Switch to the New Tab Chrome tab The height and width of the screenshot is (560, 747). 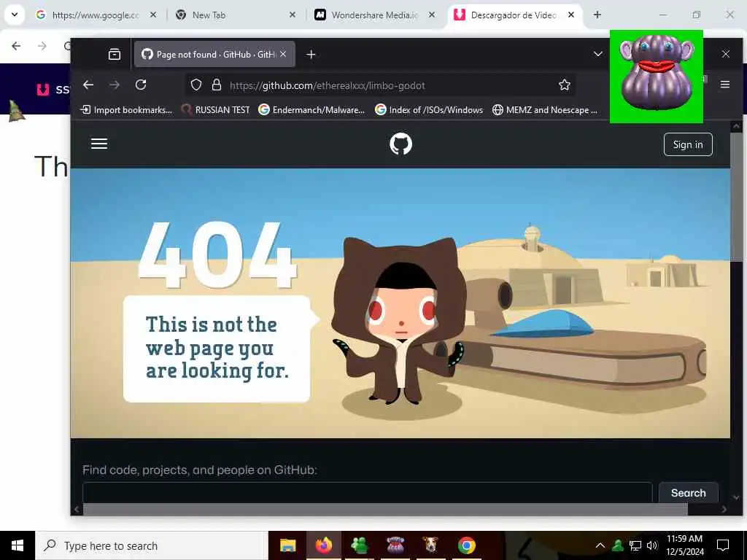click(x=234, y=15)
